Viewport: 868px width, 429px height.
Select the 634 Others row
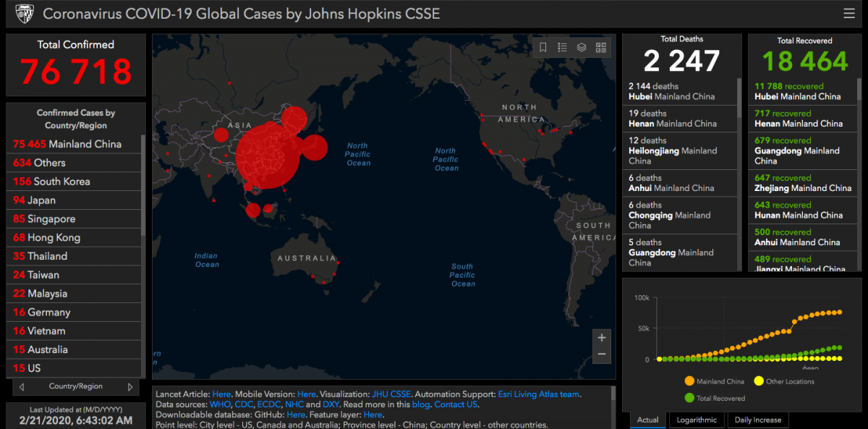[74, 163]
